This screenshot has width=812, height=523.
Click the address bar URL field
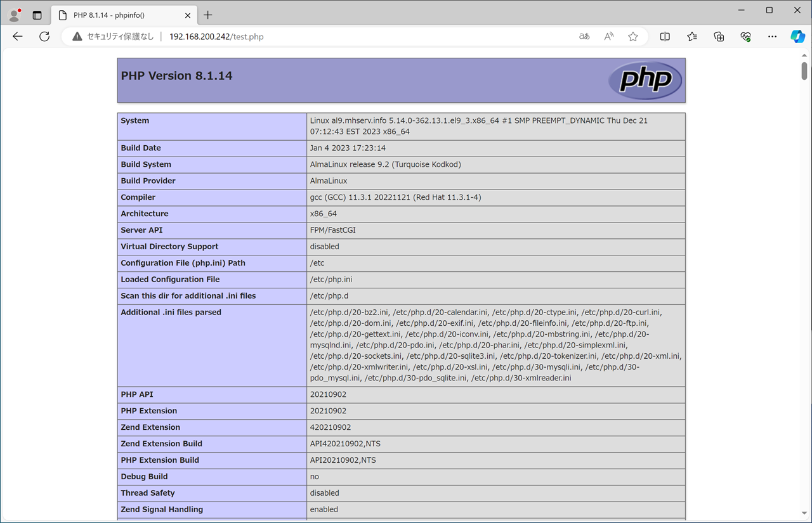coord(317,37)
